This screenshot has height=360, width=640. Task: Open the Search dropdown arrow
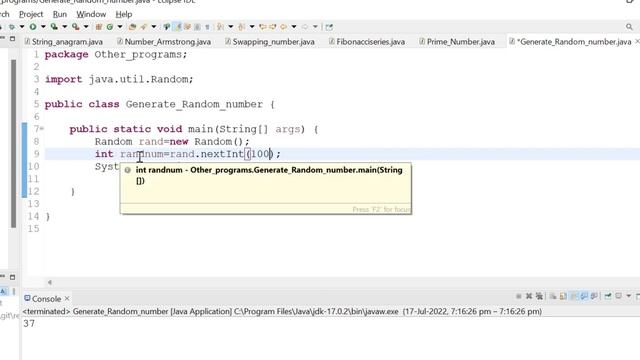pyautogui.click(x=154, y=27)
